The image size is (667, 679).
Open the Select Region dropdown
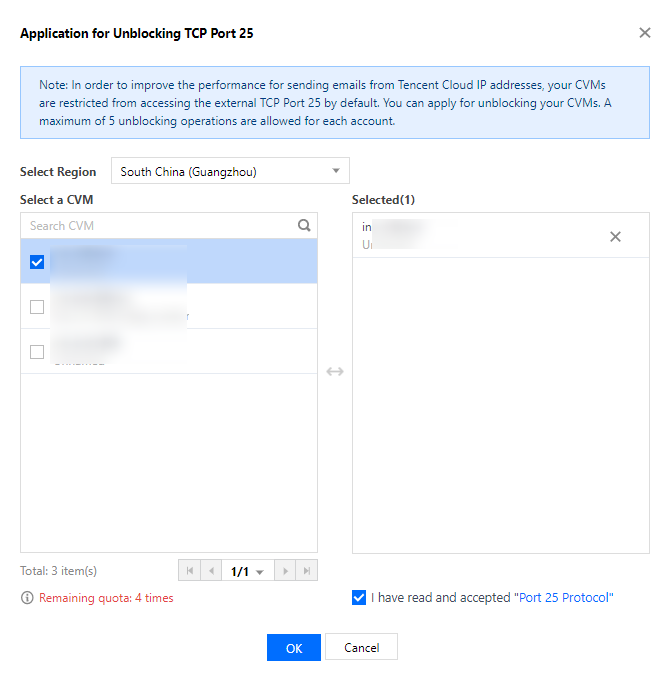click(230, 172)
